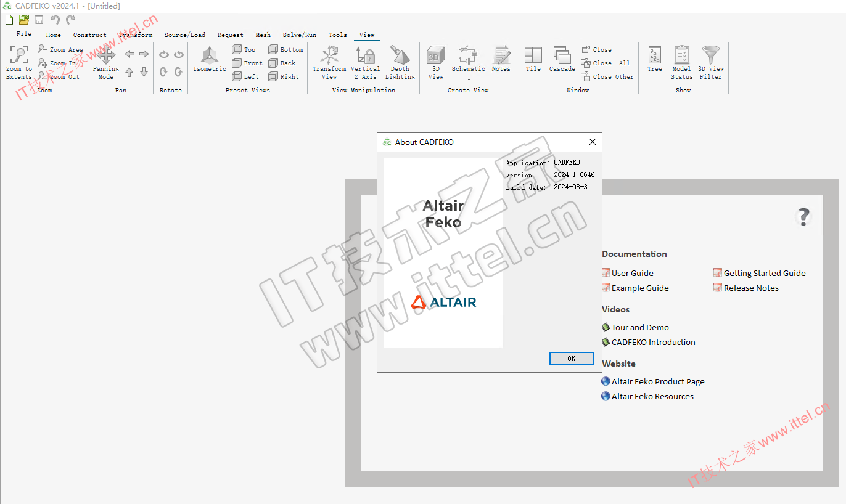Switch to the Home ribbon tab
The height and width of the screenshot is (504, 846).
(54, 35)
